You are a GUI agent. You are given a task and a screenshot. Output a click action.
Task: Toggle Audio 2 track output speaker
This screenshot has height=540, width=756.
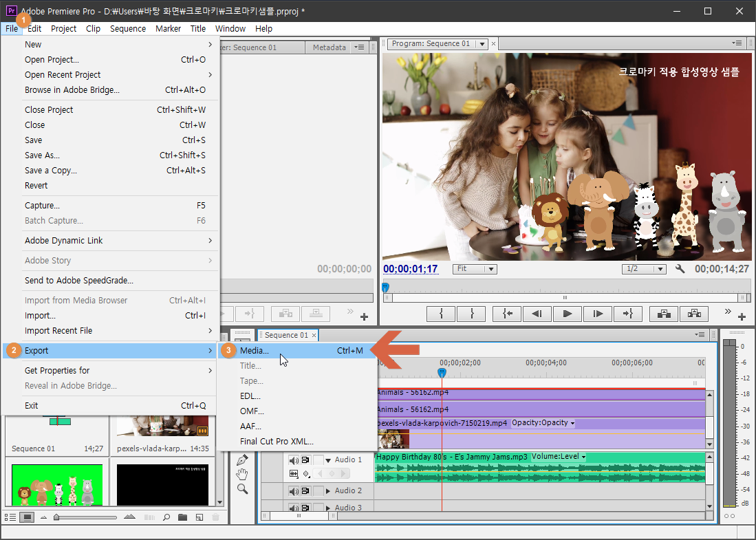pyautogui.click(x=294, y=491)
